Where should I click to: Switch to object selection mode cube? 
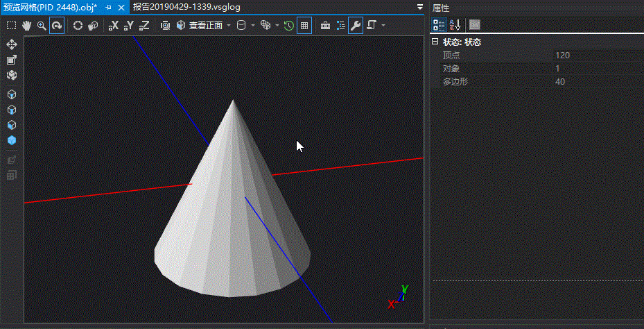click(x=12, y=140)
